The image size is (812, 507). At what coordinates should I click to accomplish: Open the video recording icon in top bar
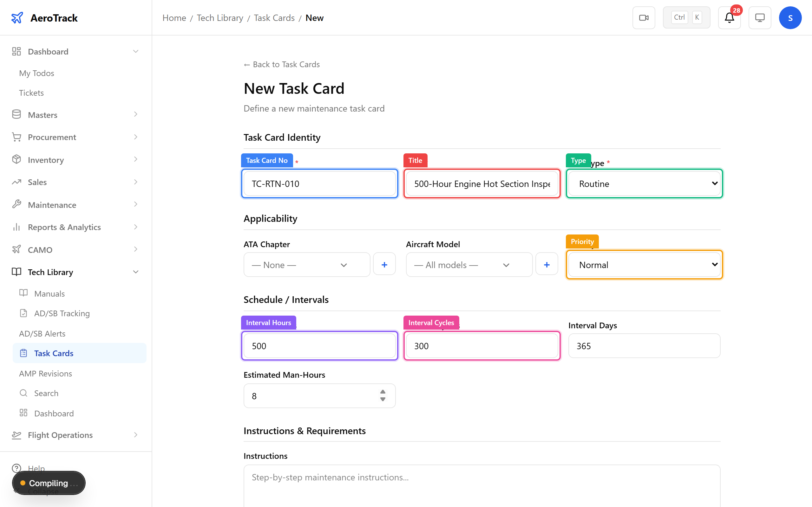tap(643, 17)
